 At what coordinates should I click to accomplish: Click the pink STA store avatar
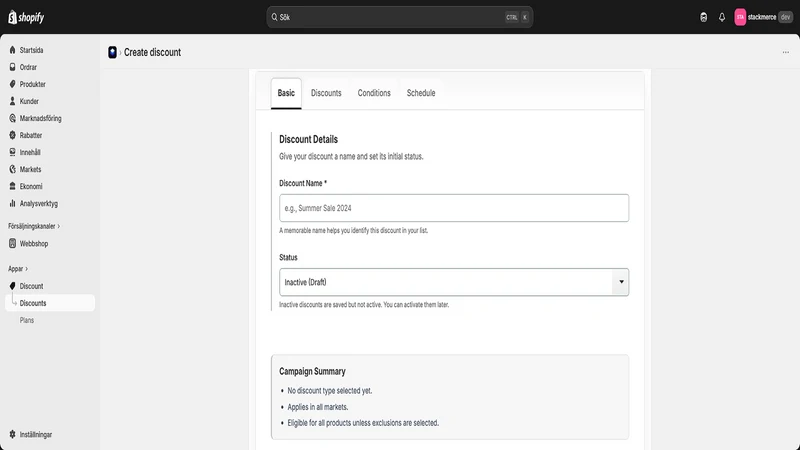point(740,17)
